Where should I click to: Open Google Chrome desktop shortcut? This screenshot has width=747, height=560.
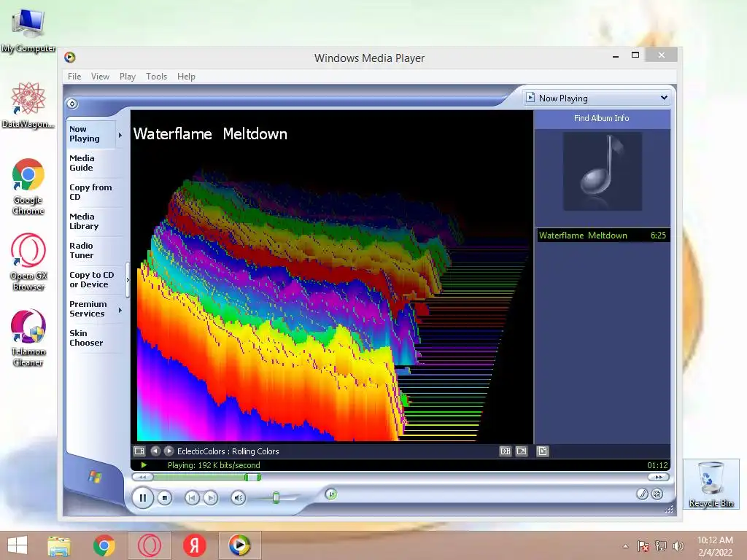(28, 187)
